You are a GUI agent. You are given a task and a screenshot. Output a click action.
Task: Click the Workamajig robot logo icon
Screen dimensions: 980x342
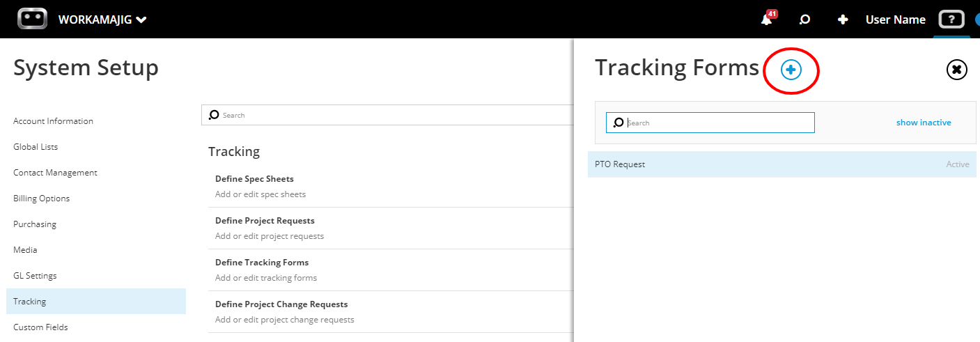coord(32,19)
